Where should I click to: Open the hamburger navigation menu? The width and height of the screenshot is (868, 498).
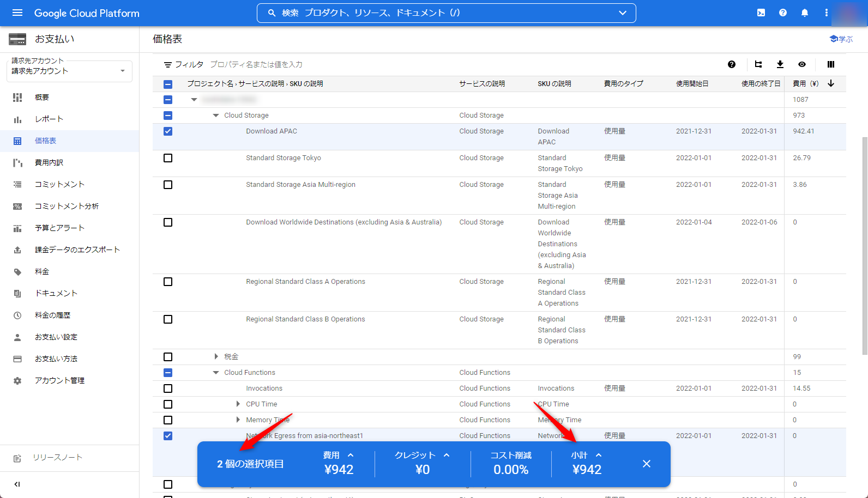(x=17, y=13)
